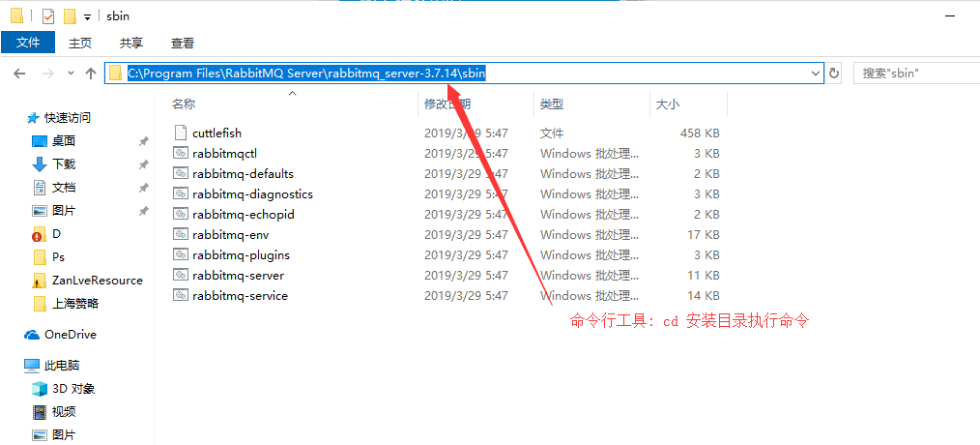Select the rabbitmq-server batch file icon
Screen dimensions: 980x445
(x=181, y=275)
